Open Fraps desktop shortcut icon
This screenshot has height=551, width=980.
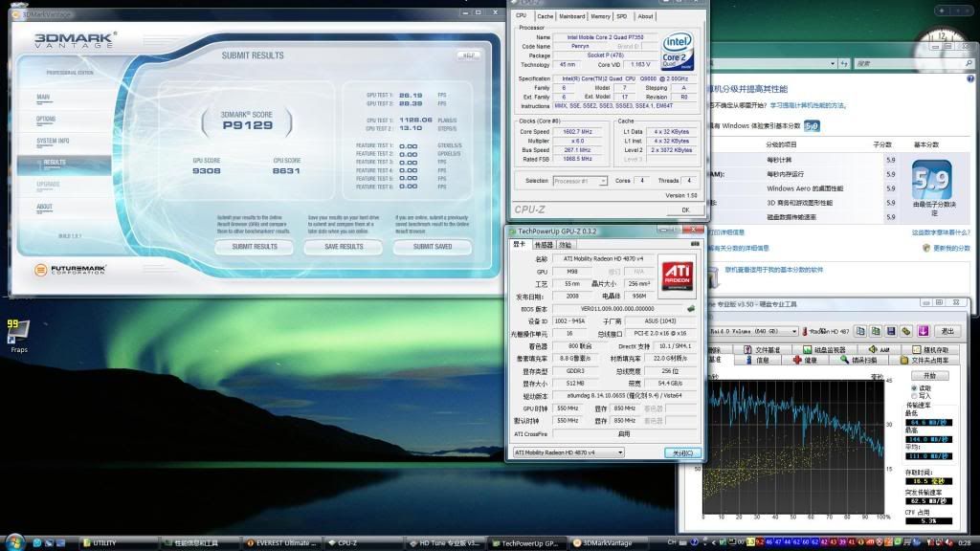tap(18, 336)
